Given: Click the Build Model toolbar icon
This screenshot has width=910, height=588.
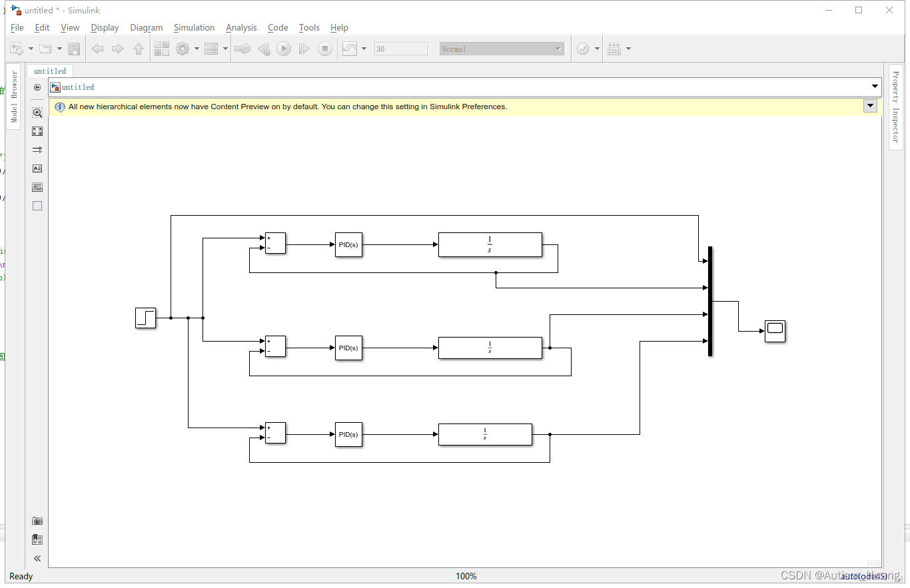Looking at the screenshot, I should point(614,49).
